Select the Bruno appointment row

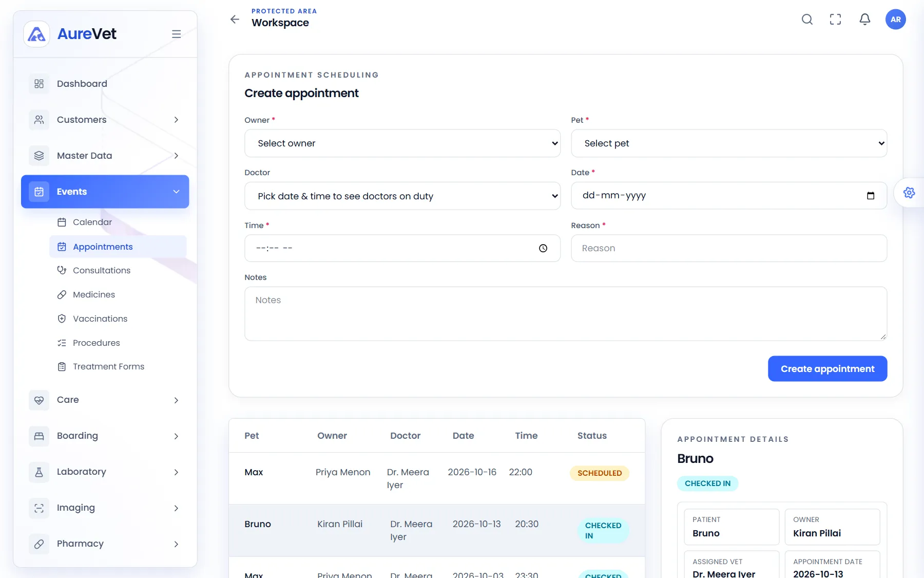click(437, 530)
